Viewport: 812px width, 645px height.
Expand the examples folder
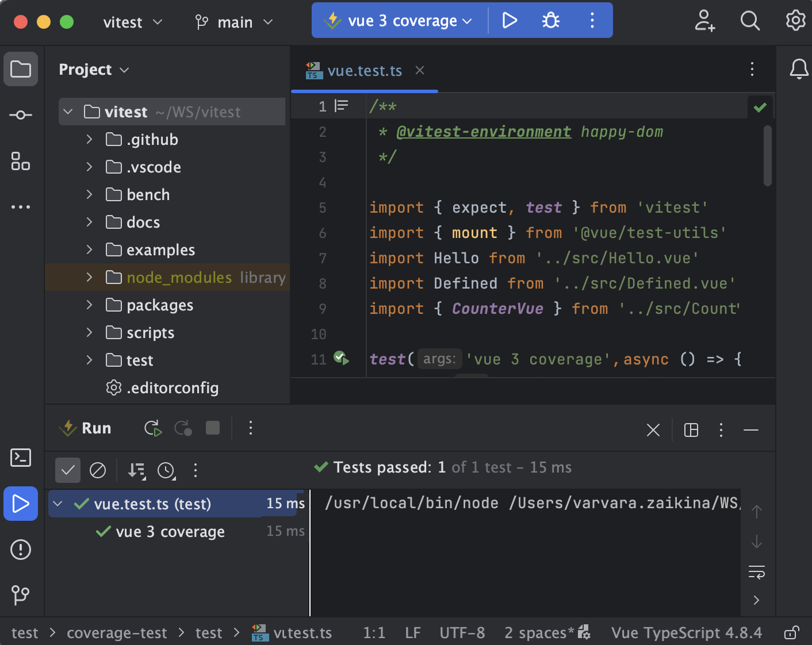tap(89, 249)
